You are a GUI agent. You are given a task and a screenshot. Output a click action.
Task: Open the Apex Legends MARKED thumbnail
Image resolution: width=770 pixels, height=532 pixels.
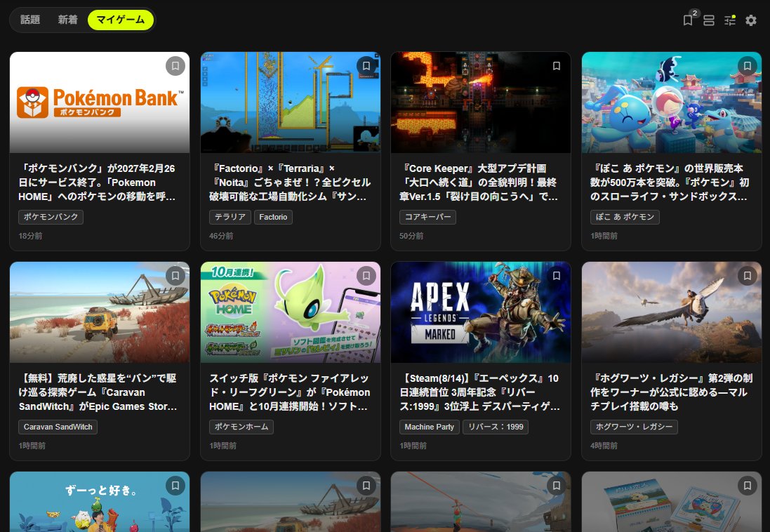pos(481,312)
